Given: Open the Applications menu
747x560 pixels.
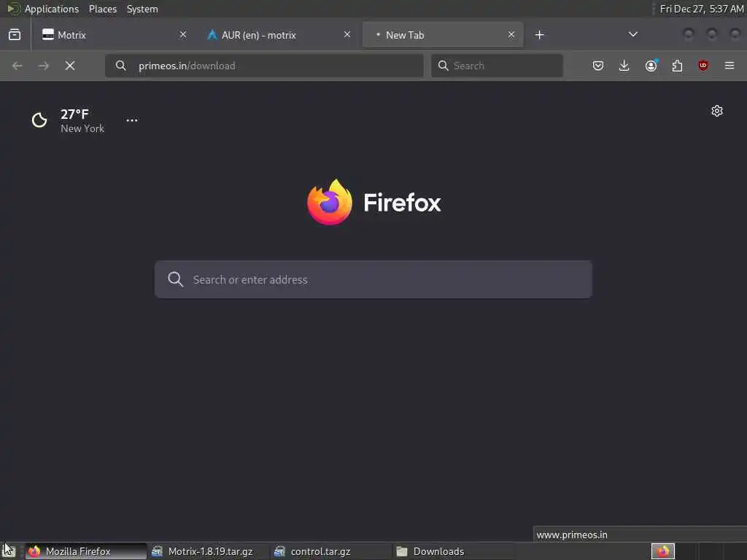Looking at the screenshot, I should (52, 9).
